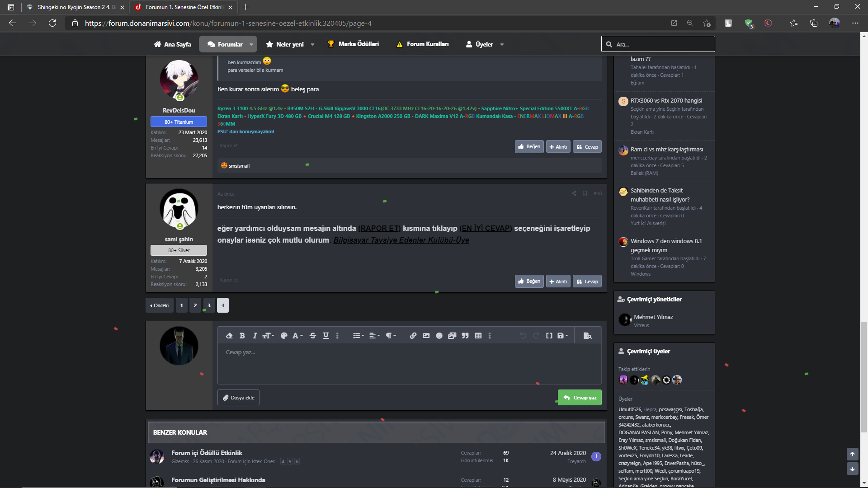
Task: Open 'Bilgisayar Tavsiye Edenler Kulübü-Üye' link
Action: coord(401,240)
